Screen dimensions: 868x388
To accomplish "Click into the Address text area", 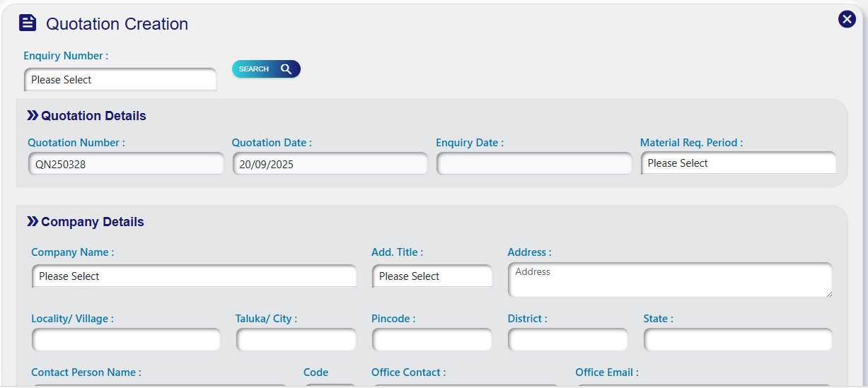I will (x=669, y=281).
